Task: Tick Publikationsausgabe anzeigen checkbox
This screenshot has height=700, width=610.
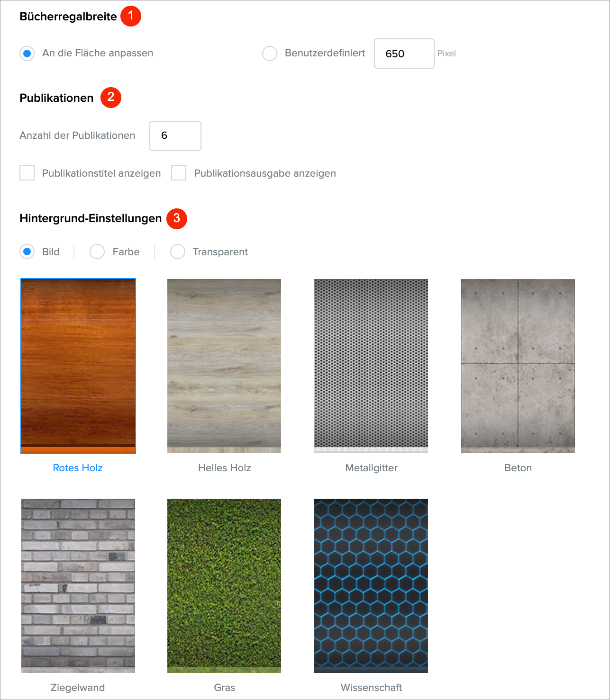Action: pos(179,173)
